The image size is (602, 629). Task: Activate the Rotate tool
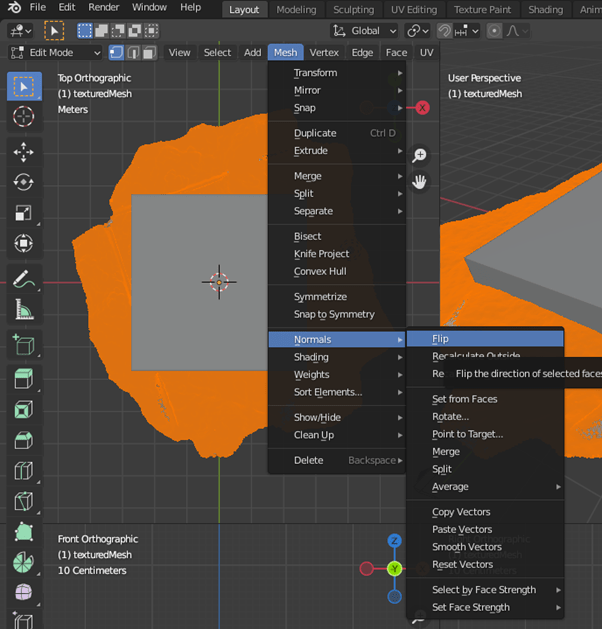click(x=23, y=182)
